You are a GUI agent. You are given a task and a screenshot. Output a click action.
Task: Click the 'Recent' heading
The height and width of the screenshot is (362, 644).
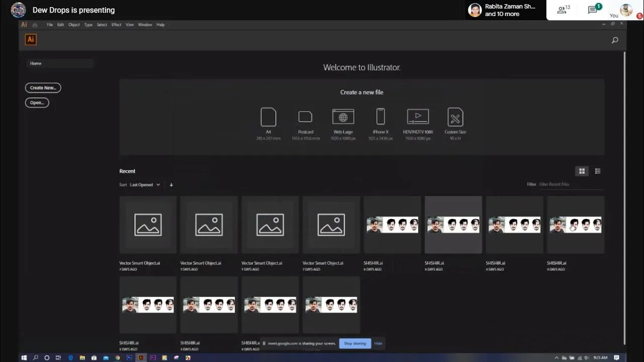pos(127,171)
